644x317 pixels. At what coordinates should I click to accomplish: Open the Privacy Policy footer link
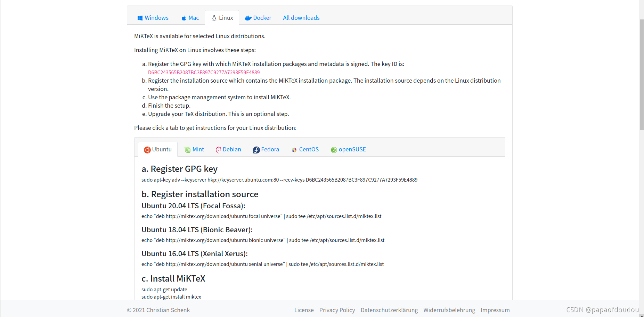click(337, 310)
